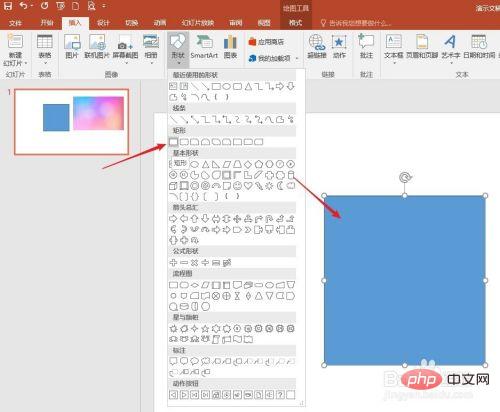
Task: Start slideshow from beginning in quick access toolbar
Action: (60, 6)
